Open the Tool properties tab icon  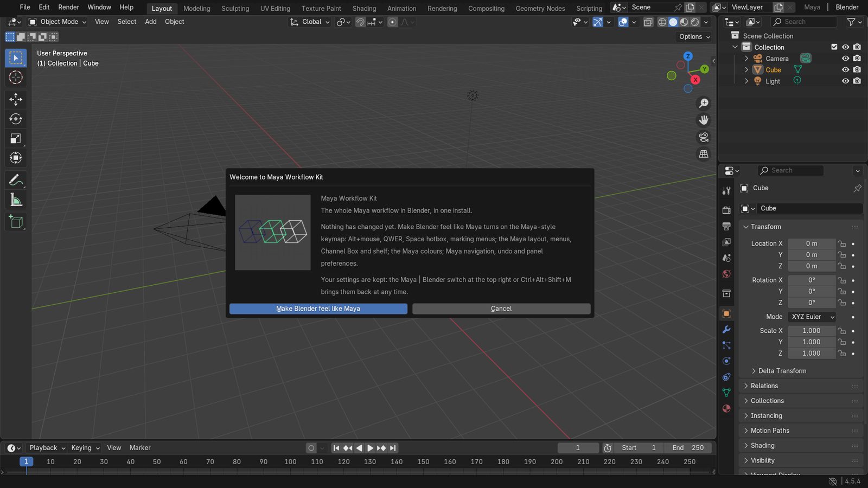coord(726,190)
